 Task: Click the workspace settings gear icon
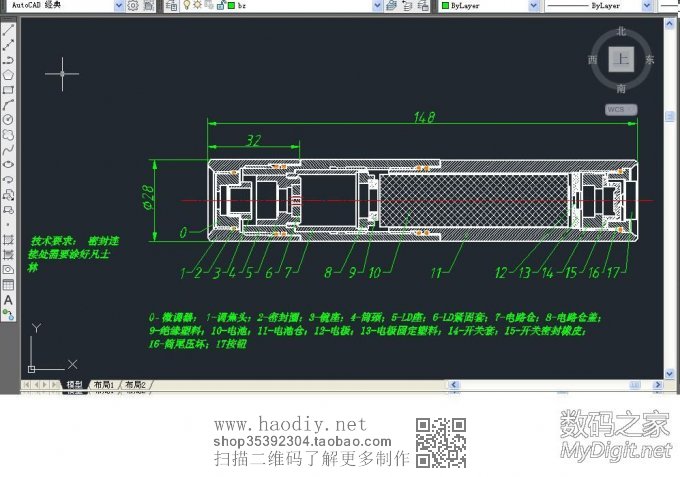click(132, 5)
